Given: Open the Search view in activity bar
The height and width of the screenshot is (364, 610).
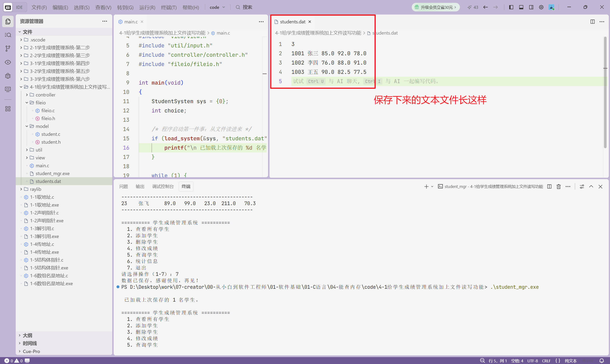Looking at the screenshot, I should tap(8, 35).
